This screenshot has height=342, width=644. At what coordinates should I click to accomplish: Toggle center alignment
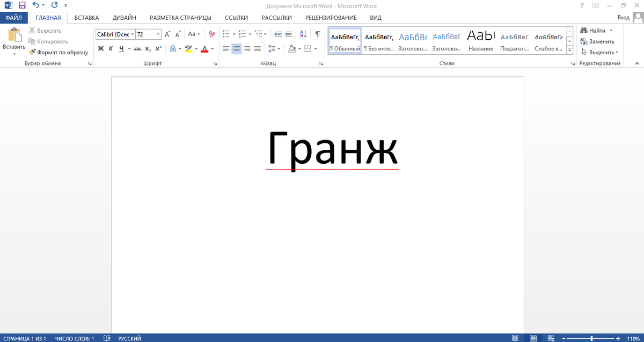tap(237, 48)
